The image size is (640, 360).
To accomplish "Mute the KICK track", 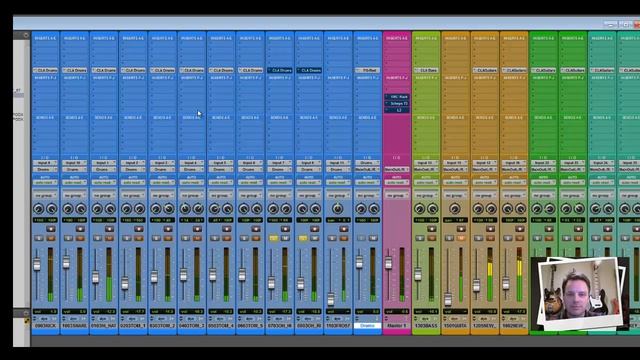I will (51, 238).
